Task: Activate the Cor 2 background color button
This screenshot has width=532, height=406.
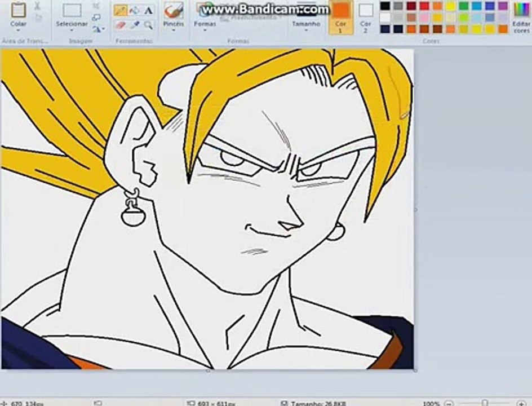Action: [365, 17]
